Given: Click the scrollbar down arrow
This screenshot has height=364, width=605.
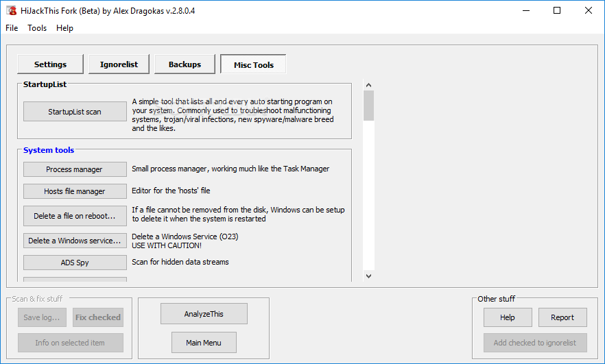Looking at the screenshot, I should (x=368, y=276).
